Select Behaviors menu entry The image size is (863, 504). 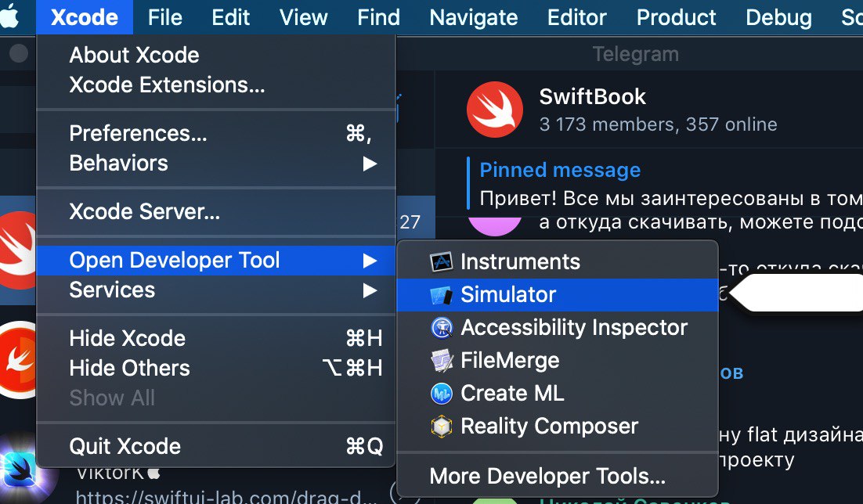coord(216,164)
